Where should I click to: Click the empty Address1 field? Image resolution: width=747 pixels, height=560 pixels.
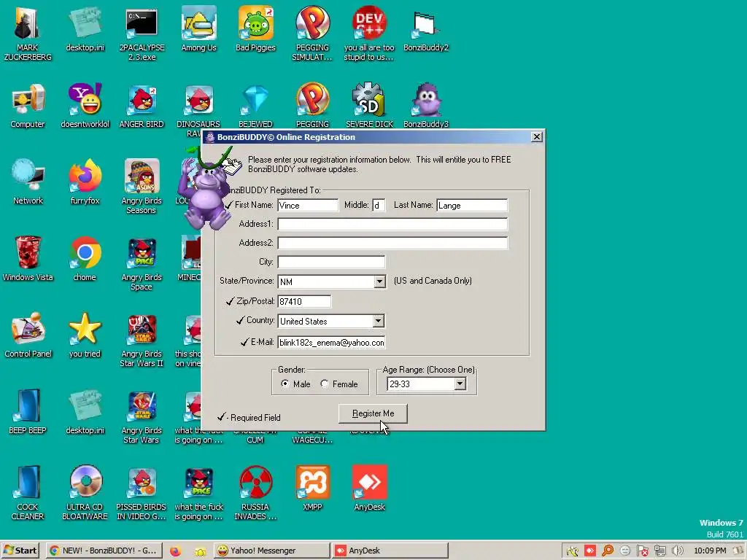point(392,224)
